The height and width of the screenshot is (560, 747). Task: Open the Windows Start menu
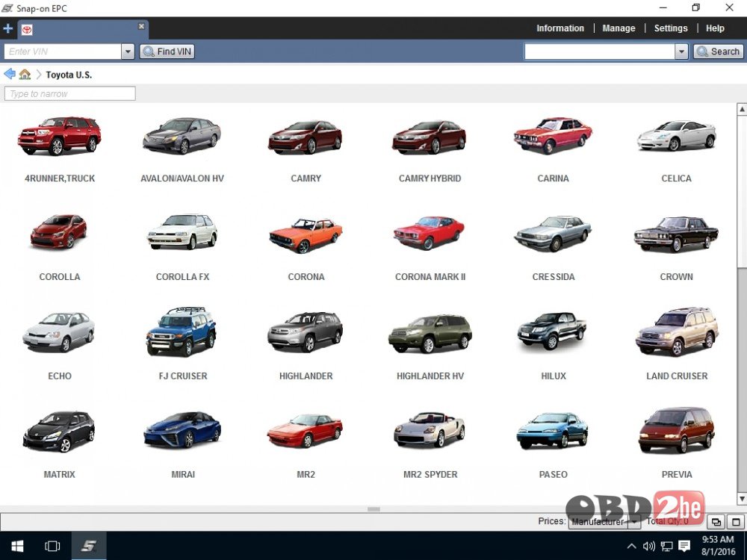click(x=18, y=546)
